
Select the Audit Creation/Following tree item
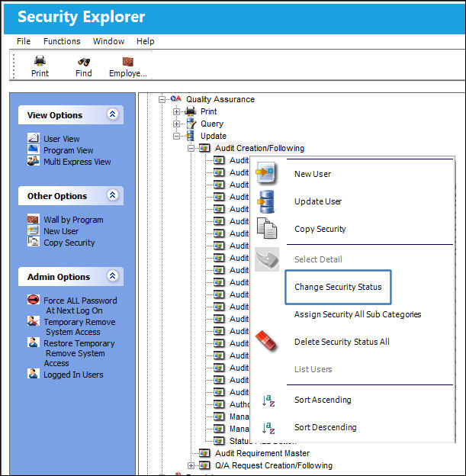pyautogui.click(x=259, y=148)
